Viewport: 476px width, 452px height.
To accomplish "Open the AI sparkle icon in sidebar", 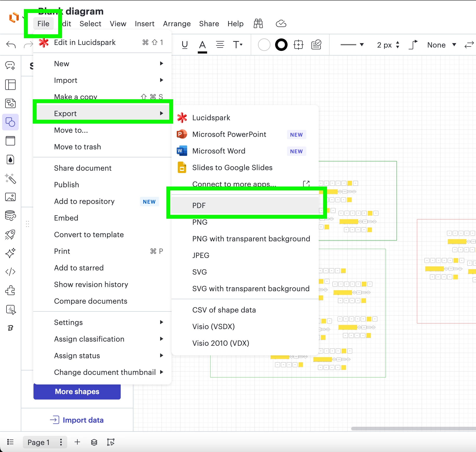I will pos(10,253).
